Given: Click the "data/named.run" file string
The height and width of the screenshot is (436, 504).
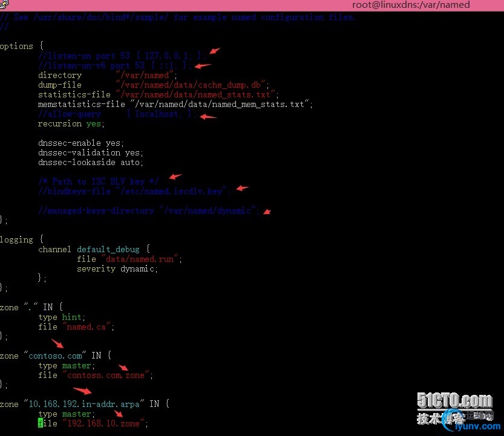Looking at the screenshot, I should click(140, 259).
